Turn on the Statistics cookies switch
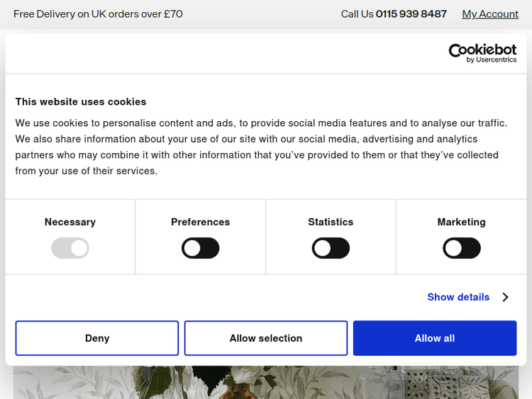532x399 pixels. pyautogui.click(x=331, y=248)
